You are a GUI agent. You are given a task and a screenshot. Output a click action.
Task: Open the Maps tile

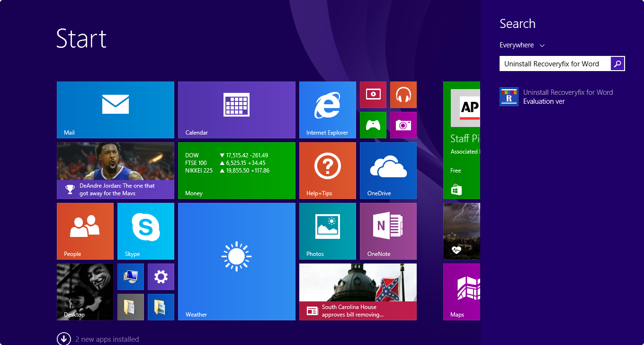click(462, 292)
